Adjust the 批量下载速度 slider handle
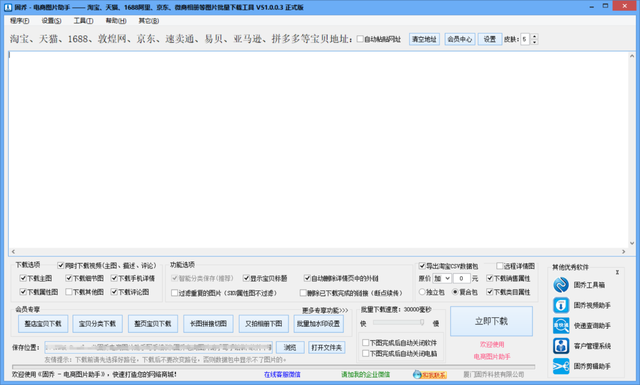This screenshot has width=640, height=385. pos(422,323)
